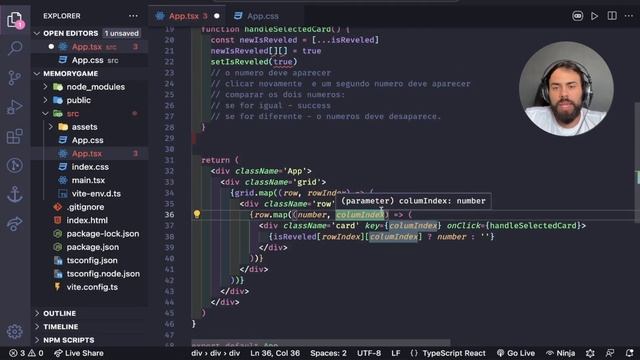Click the div breadcrumb path in status bar
This screenshot has width=640, height=360.
pos(216,353)
